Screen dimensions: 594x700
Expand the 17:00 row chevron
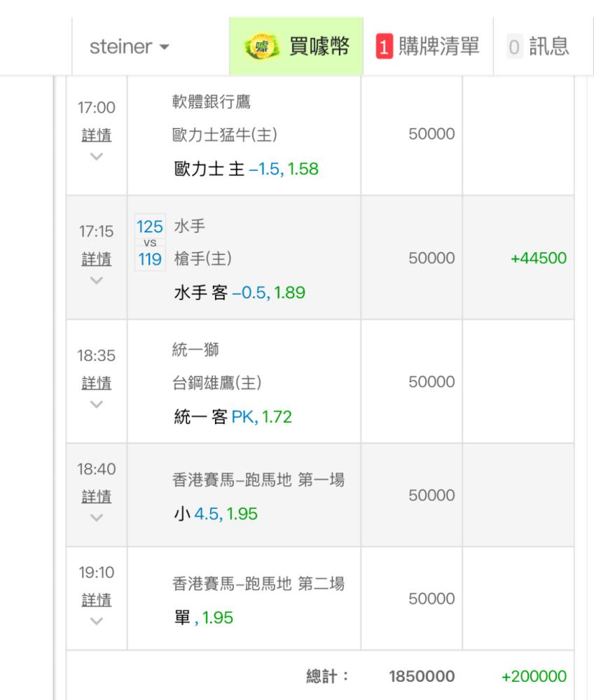pos(97,156)
